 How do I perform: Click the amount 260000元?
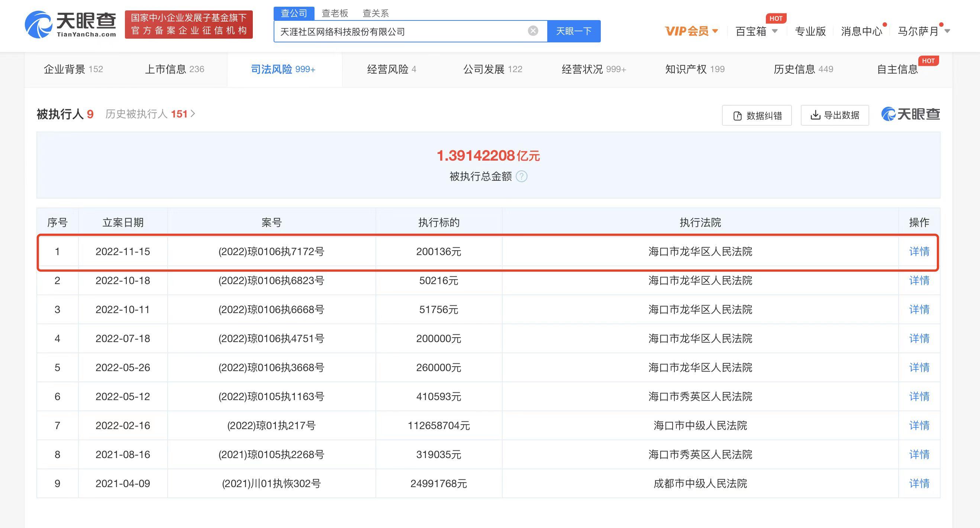[439, 367]
